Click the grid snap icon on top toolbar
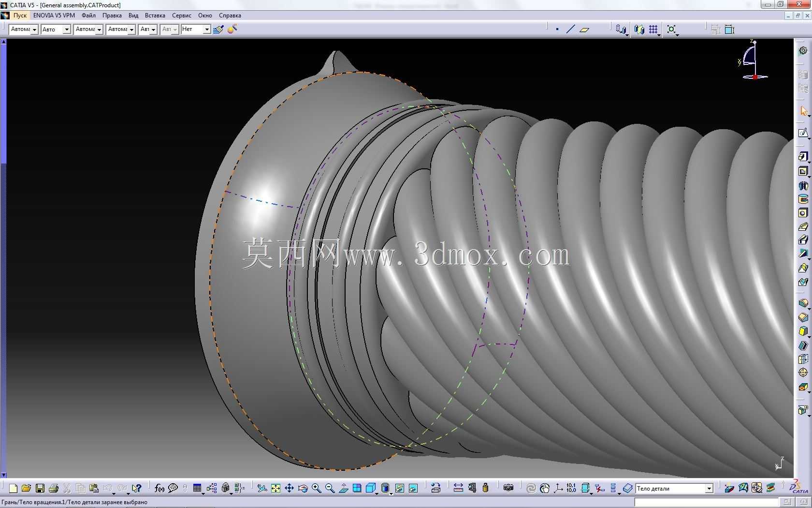This screenshot has height=508, width=812. coord(653,30)
